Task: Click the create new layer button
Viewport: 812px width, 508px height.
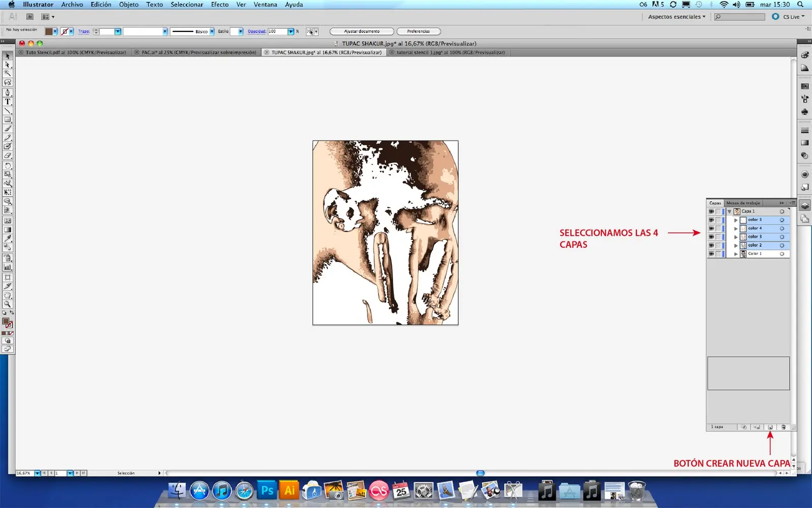Action: click(770, 427)
